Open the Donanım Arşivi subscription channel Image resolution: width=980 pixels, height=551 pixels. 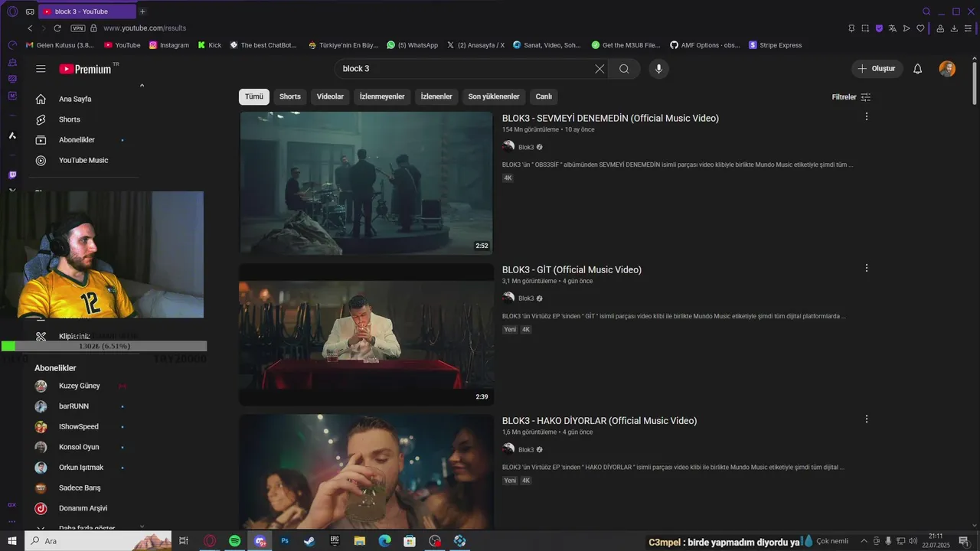pos(83,508)
